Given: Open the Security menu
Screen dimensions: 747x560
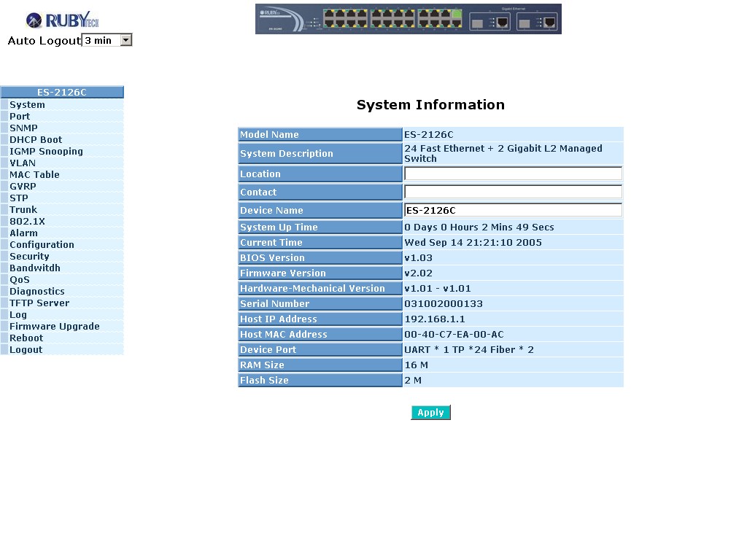Looking at the screenshot, I should pyautogui.click(x=29, y=257).
